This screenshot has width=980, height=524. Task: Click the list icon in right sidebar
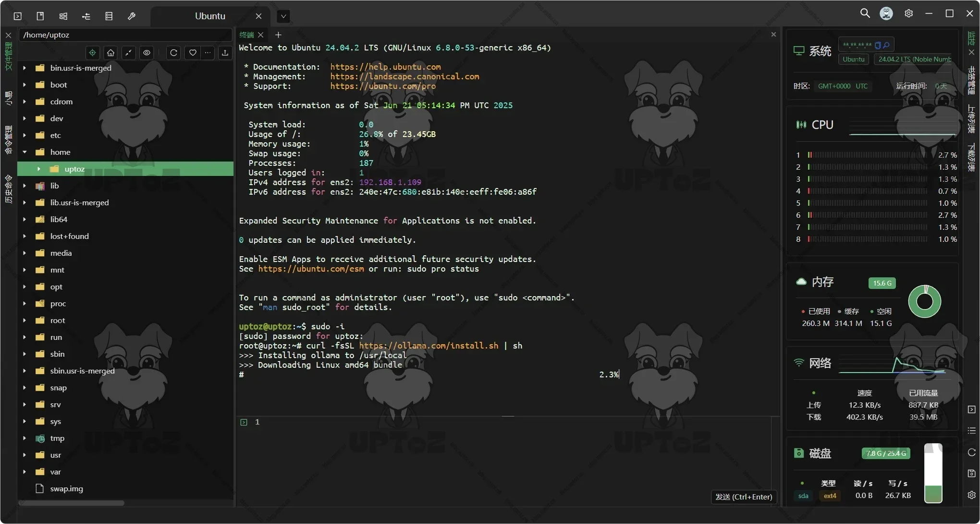pos(972,431)
